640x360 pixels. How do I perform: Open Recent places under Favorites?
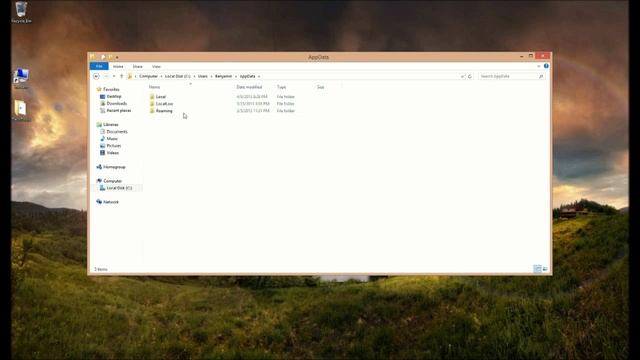point(119,111)
